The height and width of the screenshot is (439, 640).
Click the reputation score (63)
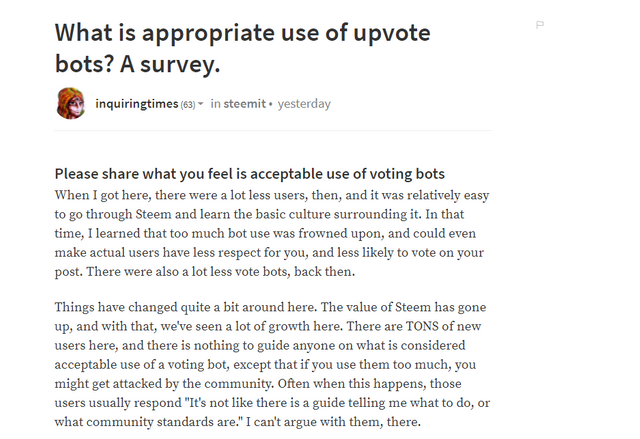pyautogui.click(x=187, y=104)
